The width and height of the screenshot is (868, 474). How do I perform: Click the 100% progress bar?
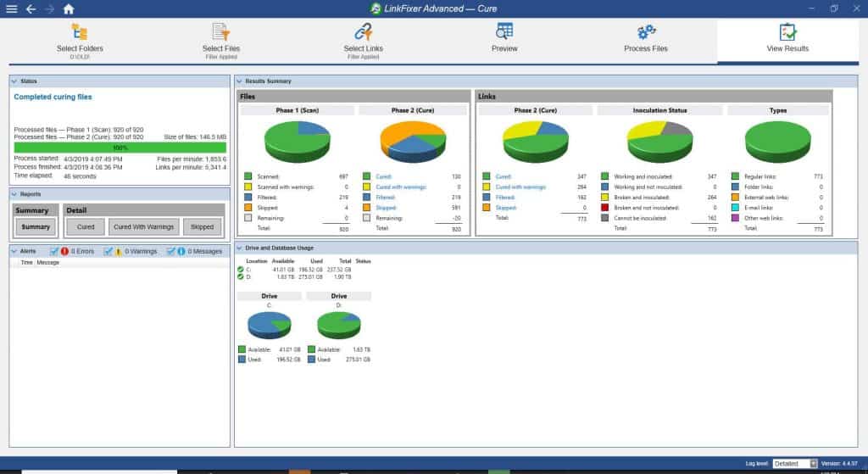pyautogui.click(x=120, y=148)
